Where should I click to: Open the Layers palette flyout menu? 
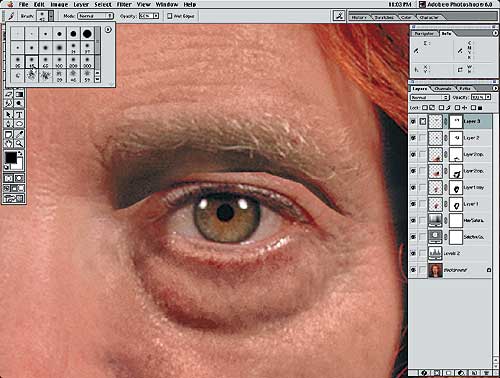pos(495,88)
